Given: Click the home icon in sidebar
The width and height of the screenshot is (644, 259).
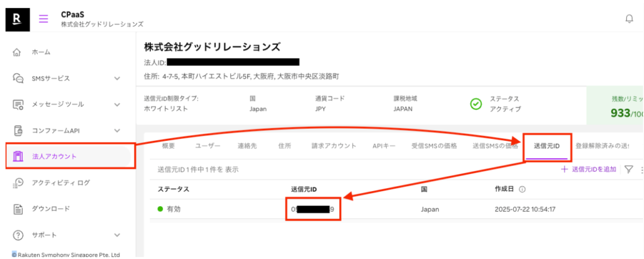Looking at the screenshot, I should click(18, 52).
